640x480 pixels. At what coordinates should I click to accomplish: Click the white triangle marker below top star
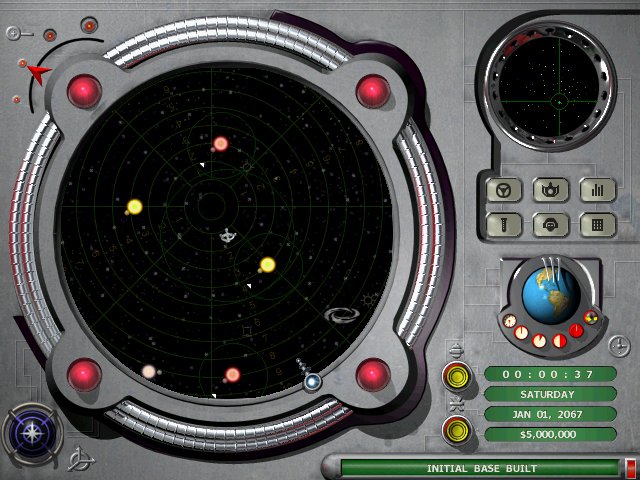[202, 164]
